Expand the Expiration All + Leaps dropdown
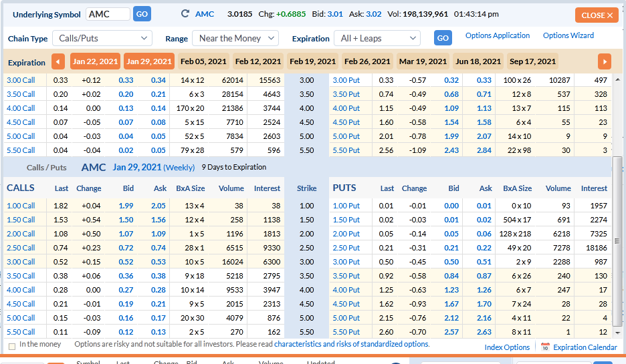This screenshot has width=626, height=364. click(377, 39)
